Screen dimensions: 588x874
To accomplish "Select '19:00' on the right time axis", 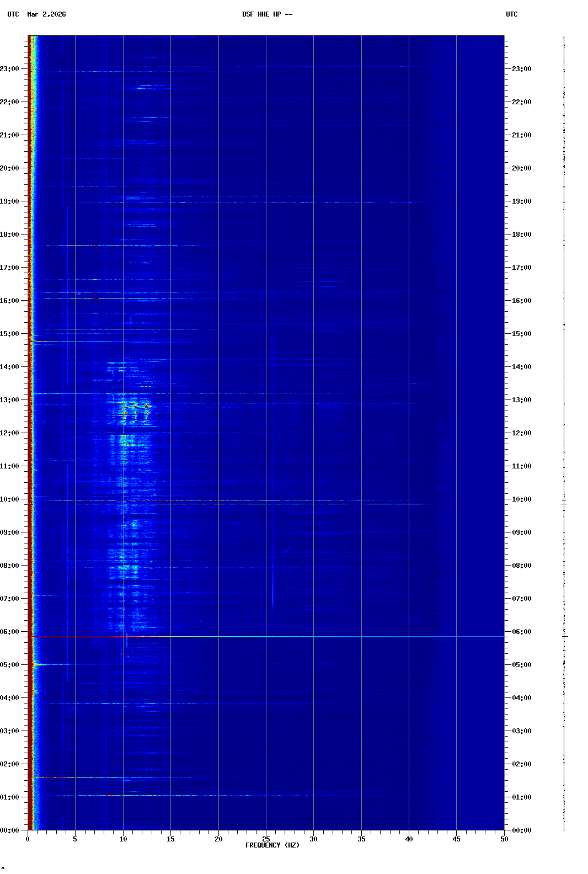I will tap(522, 201).
